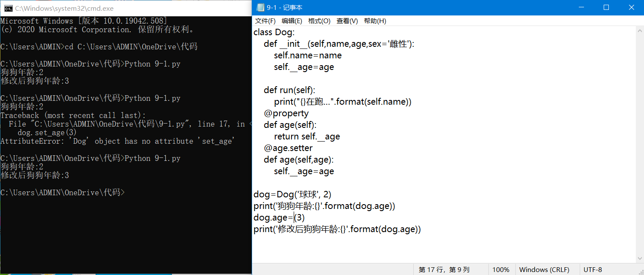Viewport: 644px width, 275px height.
Task: Click the UTF-8 encoding status indicator
Action: [593, 269]
